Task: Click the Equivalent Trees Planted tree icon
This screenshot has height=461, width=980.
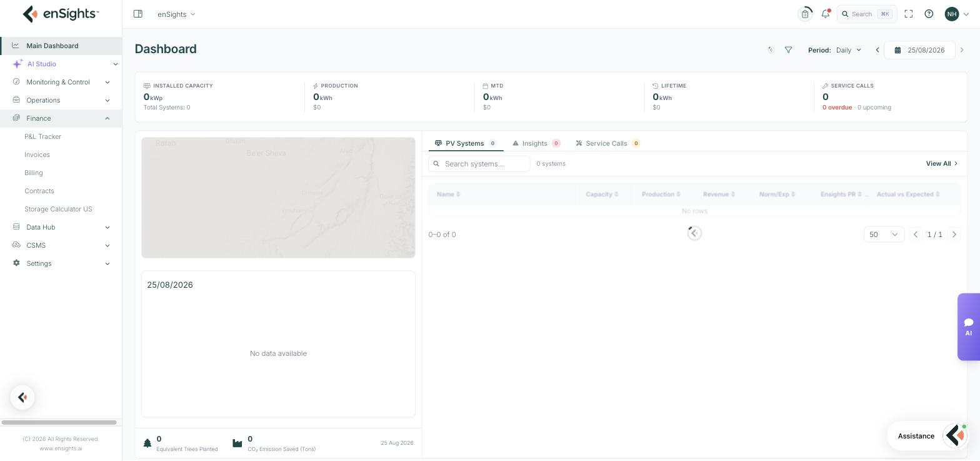Action: tap(147, 443)
